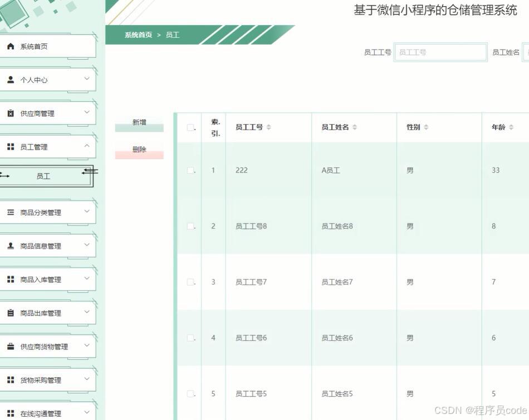
Task: Expand the 在线沟通管理 menu chevron
Action: (87, 413)
